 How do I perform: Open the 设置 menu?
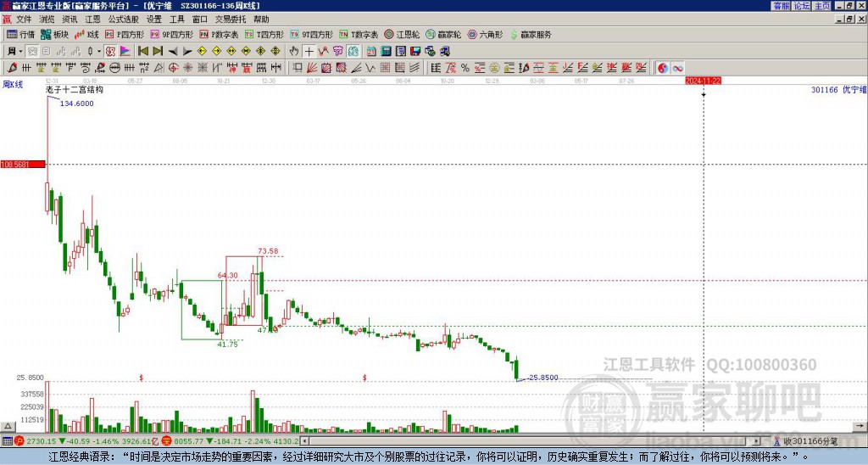point(154,20)
